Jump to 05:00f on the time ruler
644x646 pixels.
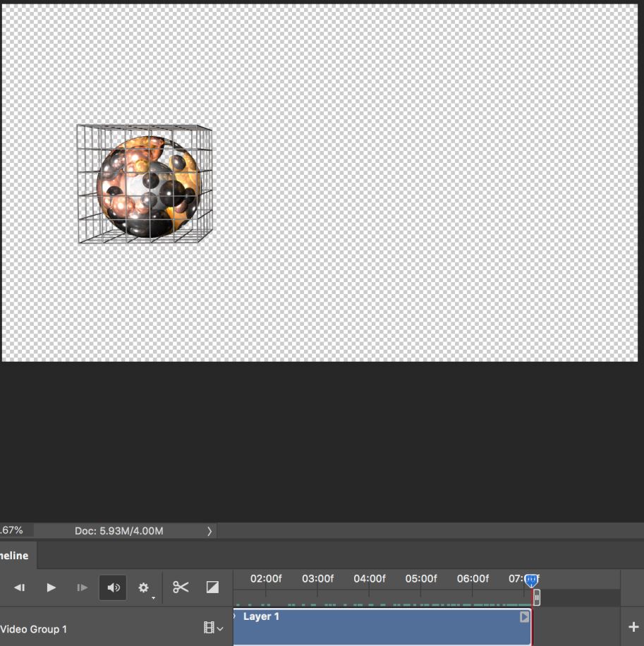coord(420,579)
